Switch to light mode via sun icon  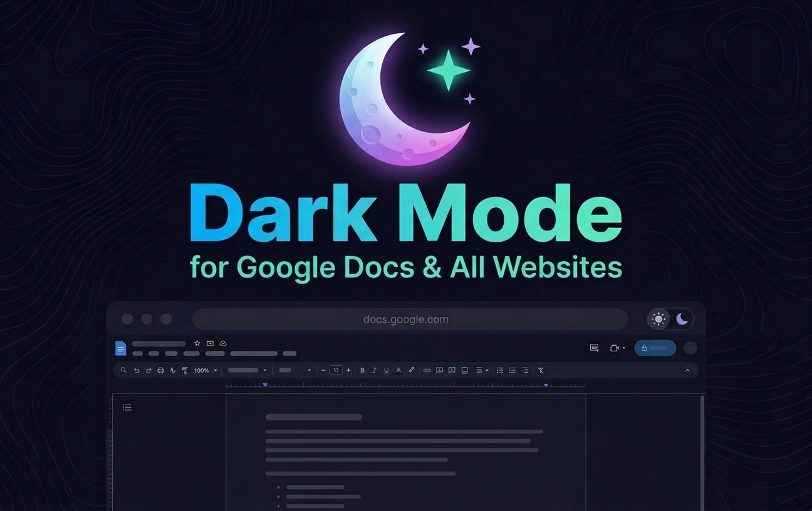(658, 319)
